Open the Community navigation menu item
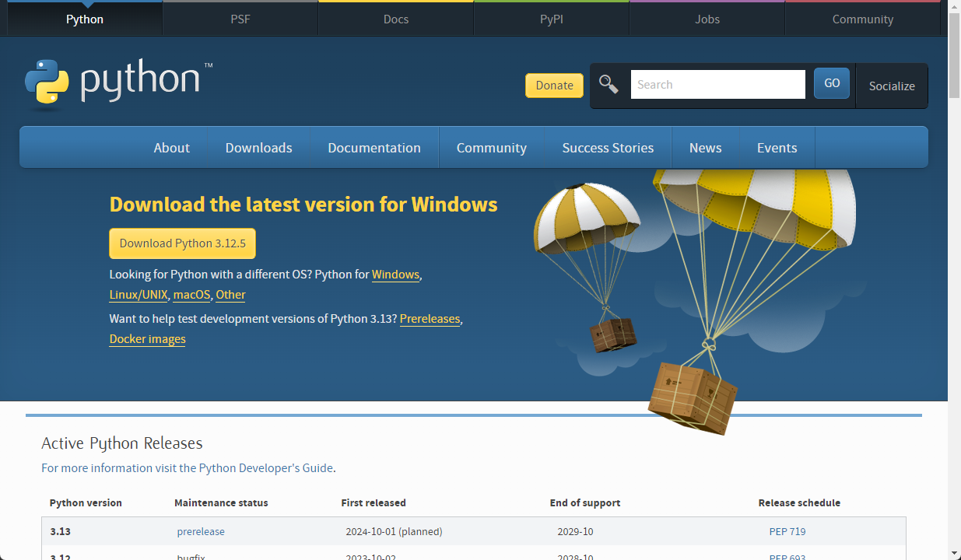Image resolution: width=961 pixels, height=560 pixels. [491, 148]
